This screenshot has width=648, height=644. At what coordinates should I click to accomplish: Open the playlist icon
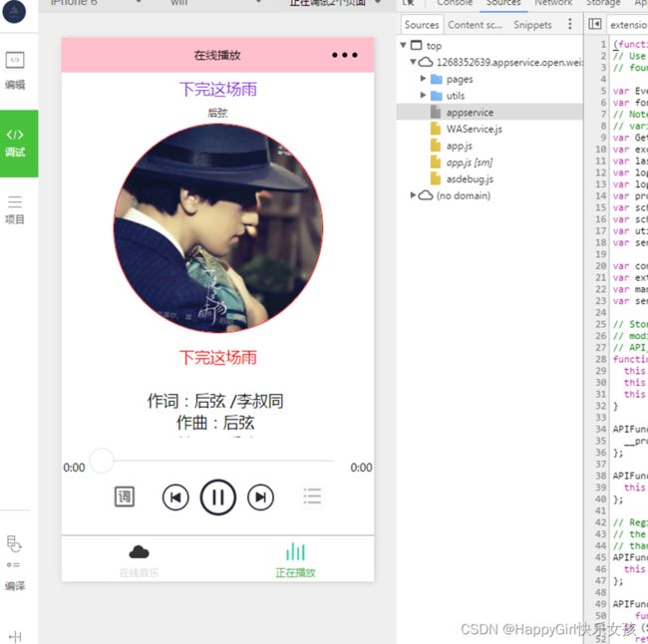pyautogui.click(x=312, y=496)
